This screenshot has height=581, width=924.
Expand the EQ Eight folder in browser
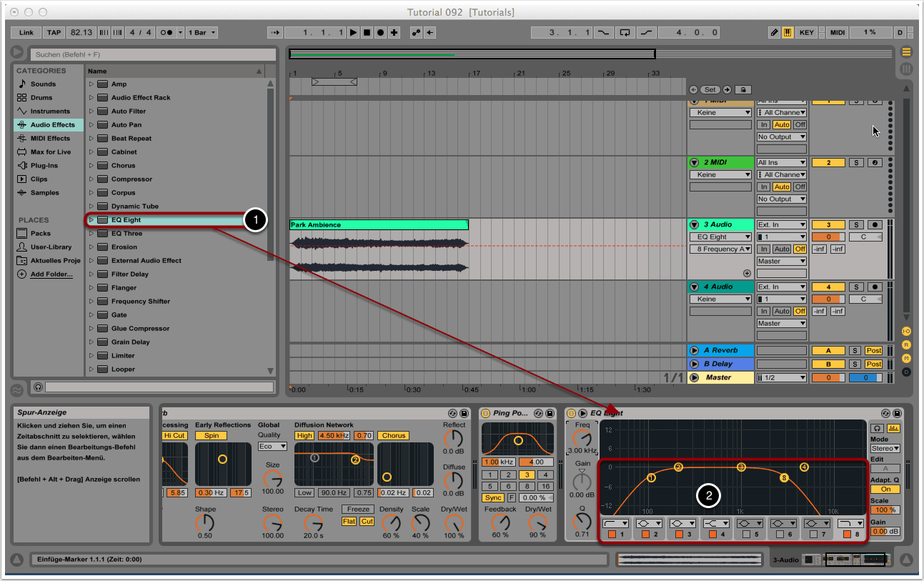[91, 220]
